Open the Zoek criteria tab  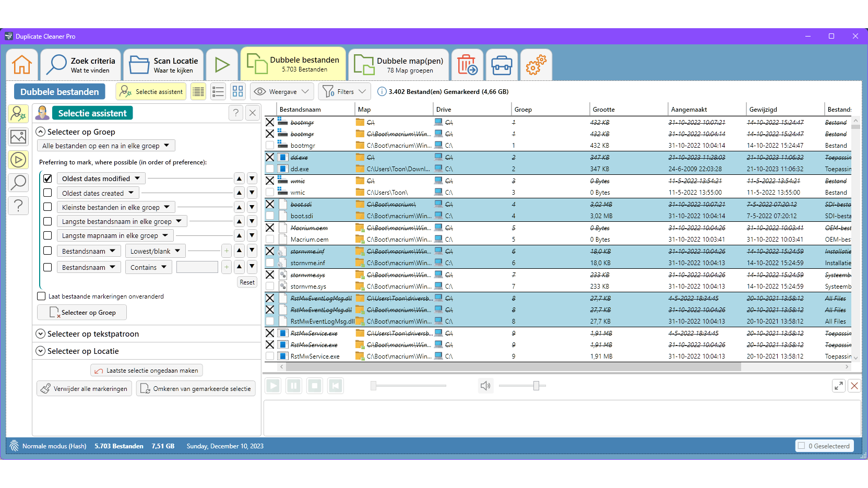81,65
